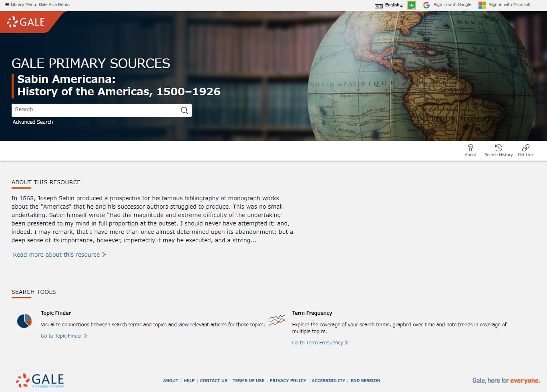Open the Library Menu hamburger icon
Image resolution: width=547 pixels, height=392 pixels.
tap(7, 5)
